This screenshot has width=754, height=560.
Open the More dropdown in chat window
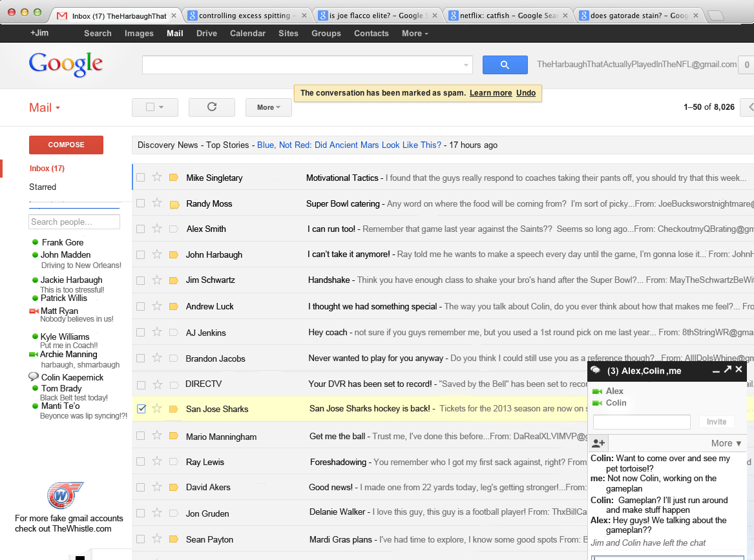click(726, 443)
